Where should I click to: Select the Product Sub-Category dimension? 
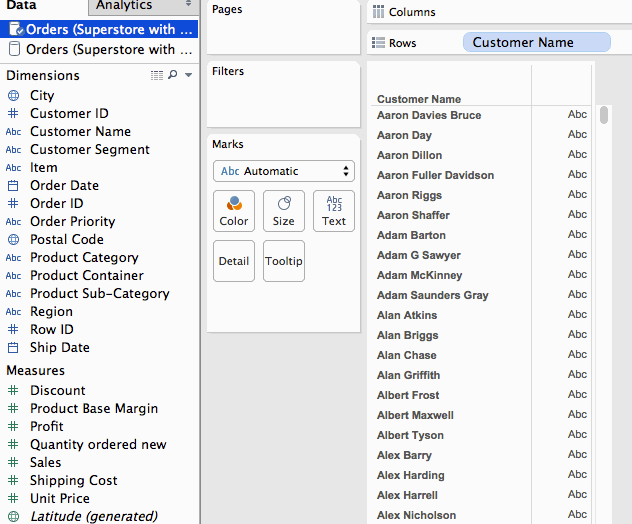pyautogui.click(x=99, y=294)
